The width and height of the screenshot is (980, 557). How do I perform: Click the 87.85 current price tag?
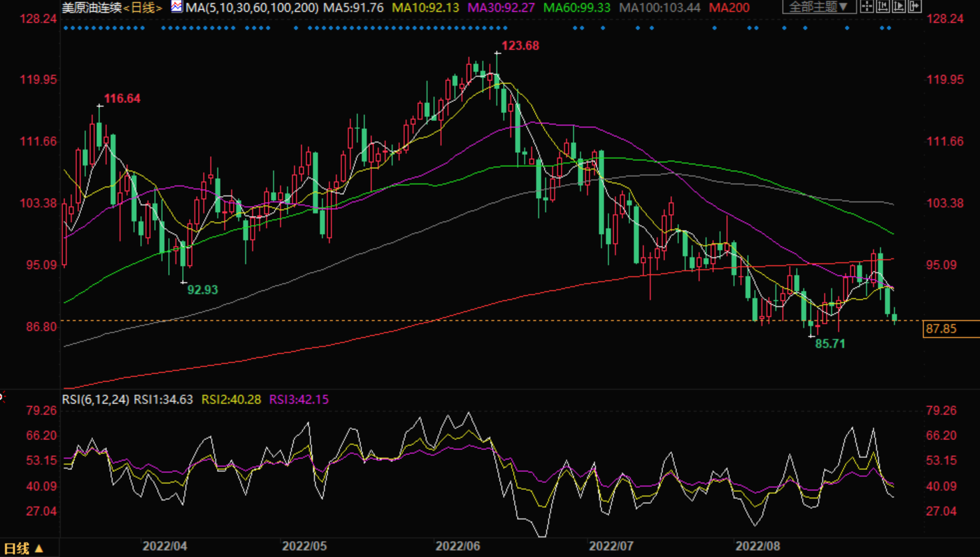(x=941, y=329)
